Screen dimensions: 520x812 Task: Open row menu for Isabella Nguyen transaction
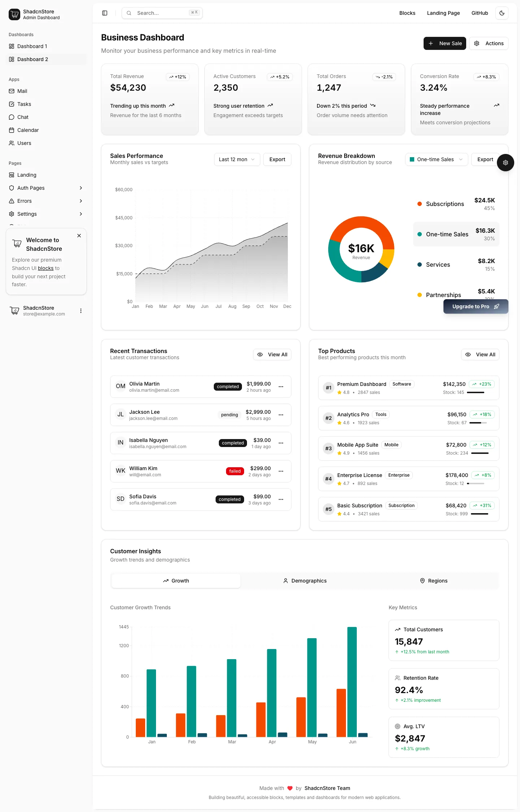[281, 443]
